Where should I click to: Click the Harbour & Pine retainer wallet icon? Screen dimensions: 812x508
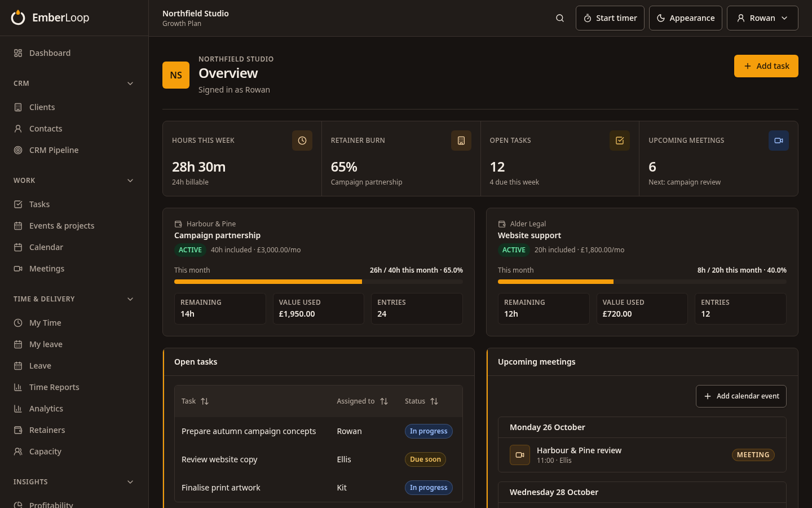[178, 224]
